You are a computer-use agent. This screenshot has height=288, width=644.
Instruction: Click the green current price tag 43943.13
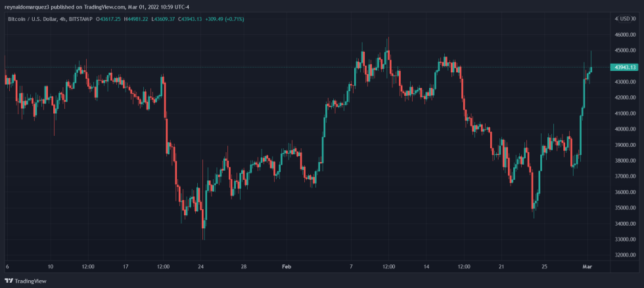coord(623,67)
